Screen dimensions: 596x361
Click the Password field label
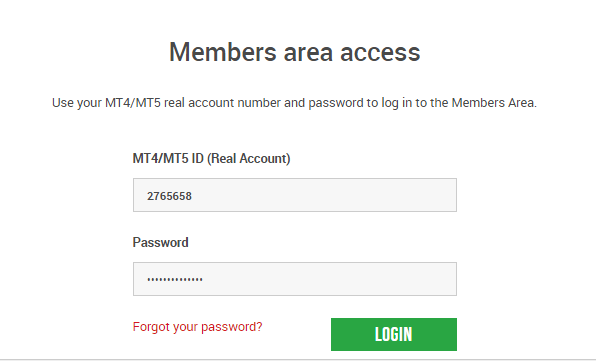[x=160, y=242]
